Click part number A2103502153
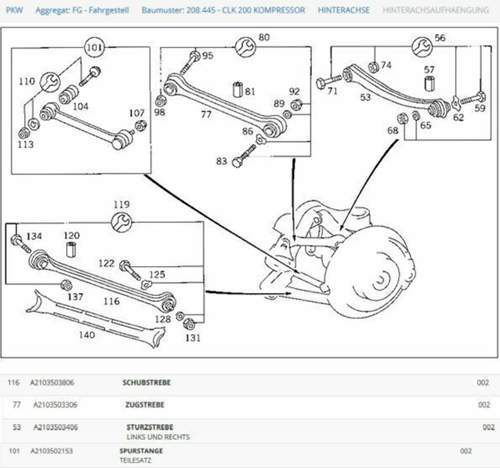The width and height of the screenshot is (500, 468). click(x=52, y=451)
